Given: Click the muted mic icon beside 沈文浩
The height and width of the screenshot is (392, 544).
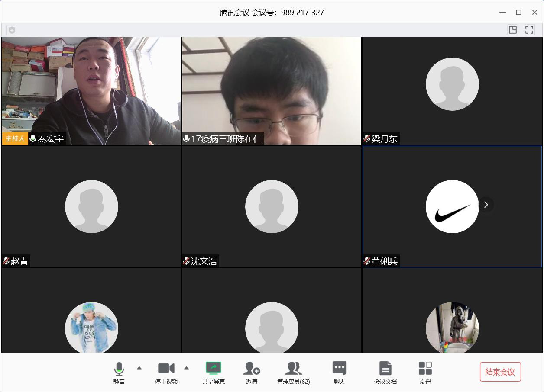Looking at the screenshot, I should (x=186, y=261).
